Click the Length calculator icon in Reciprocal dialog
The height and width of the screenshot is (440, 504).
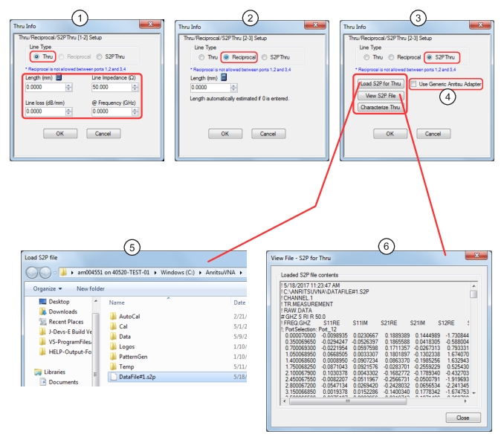click(x=224, y=77)
